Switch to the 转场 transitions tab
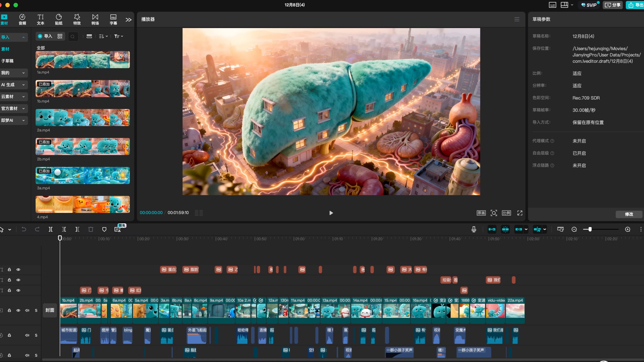This screenshot has width=644, height=362. (x=95, y=19)
